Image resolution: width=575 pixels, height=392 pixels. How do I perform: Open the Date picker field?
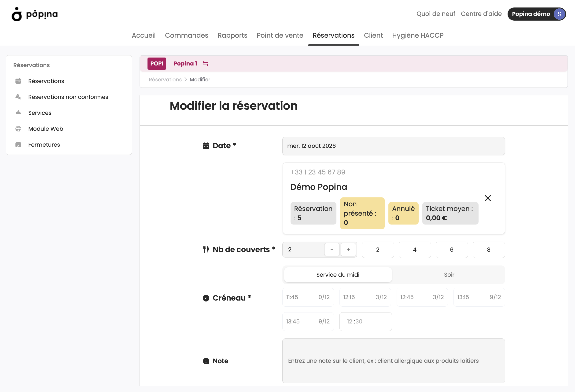[x=393, y=146]
